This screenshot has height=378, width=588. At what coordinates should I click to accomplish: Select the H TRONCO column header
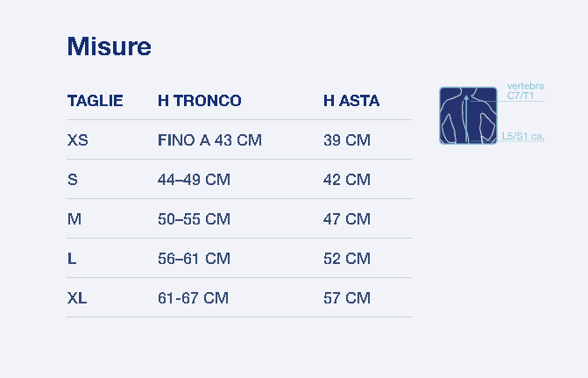[200, 101]
